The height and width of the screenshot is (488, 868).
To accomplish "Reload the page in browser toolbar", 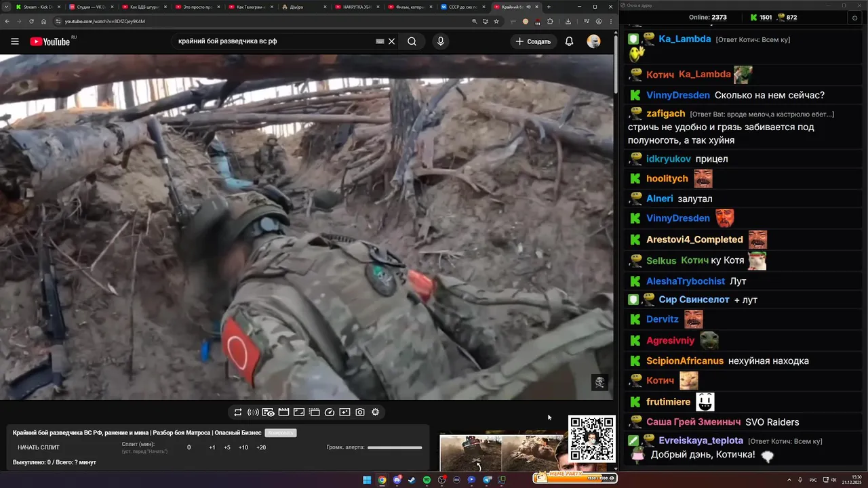I will click(31, 21).
